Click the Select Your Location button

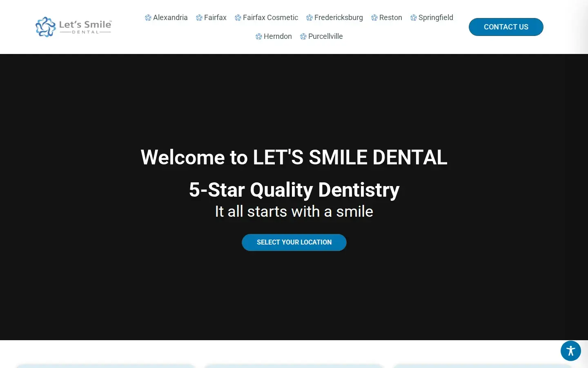(294, 242)
